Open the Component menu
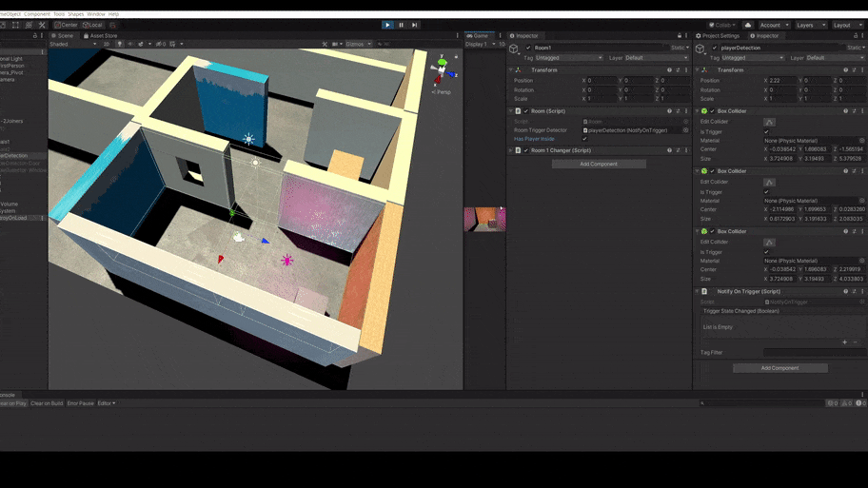This screenshot has height=488, width=868. pos(36,14)
